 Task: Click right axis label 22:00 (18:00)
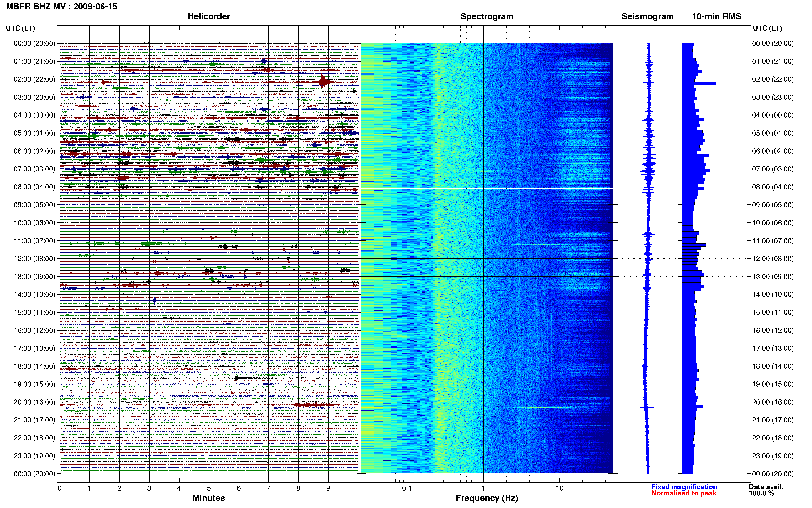773,438
